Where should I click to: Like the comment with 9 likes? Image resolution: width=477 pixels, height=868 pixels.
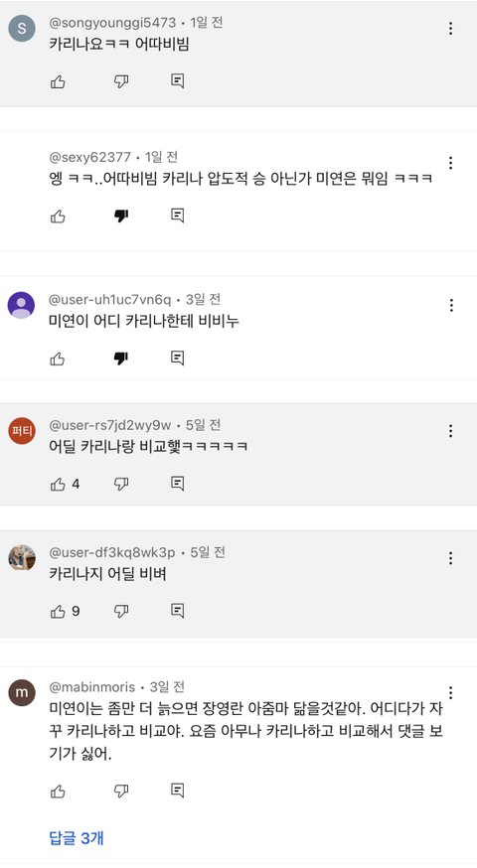(x=58, y=612)
